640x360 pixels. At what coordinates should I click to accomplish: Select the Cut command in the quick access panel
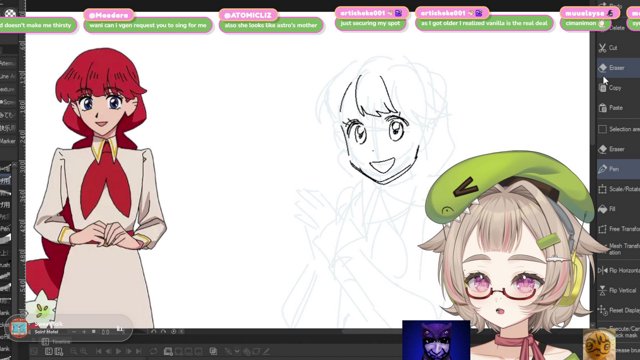[618, 48]
